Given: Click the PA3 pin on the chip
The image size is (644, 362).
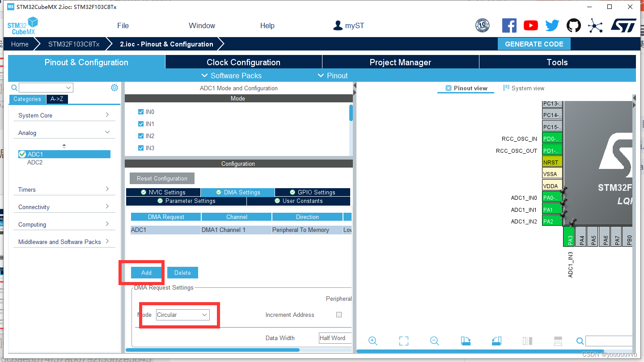Looking at the screenshot, I should [569, 236].
